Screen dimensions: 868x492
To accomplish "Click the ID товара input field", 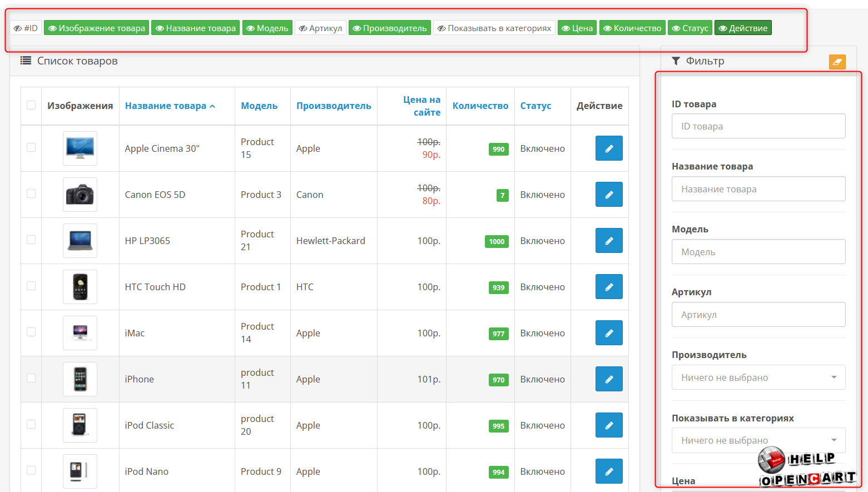I will (758, 126).
